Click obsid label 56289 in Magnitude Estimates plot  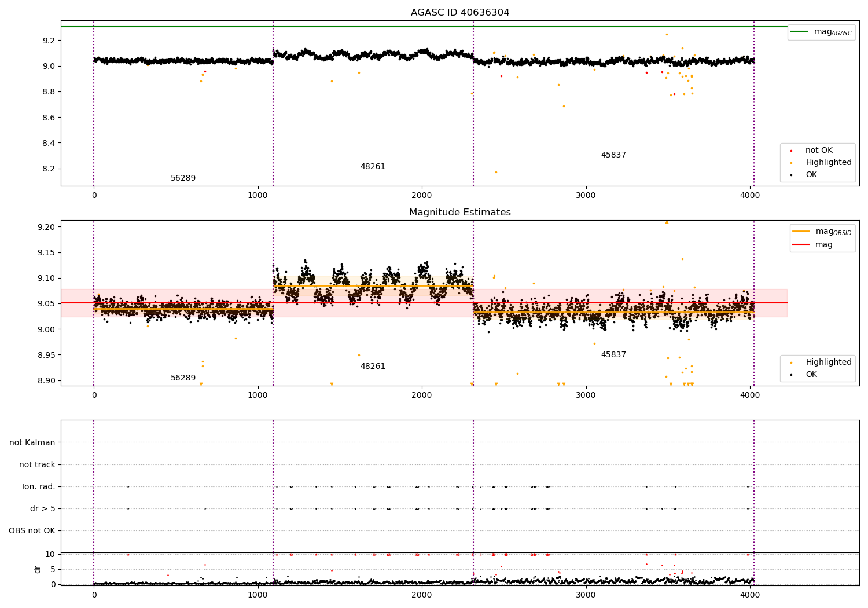(183, 378)
